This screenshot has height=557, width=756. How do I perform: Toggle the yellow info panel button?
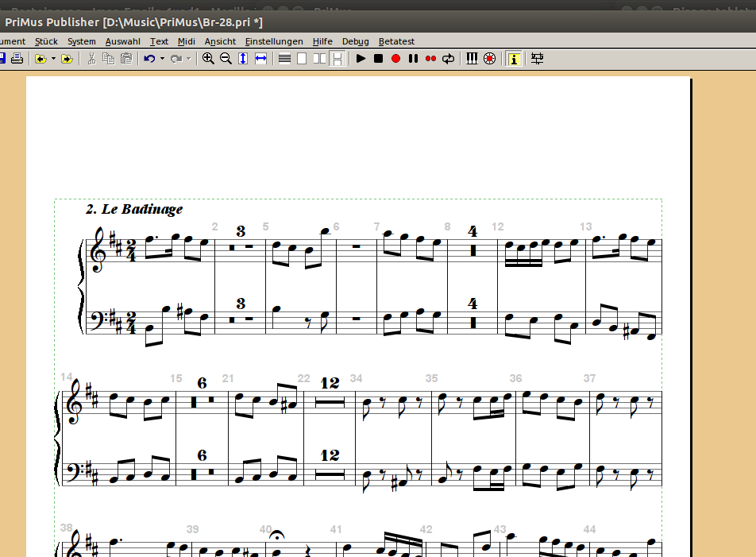click(514, 59)
